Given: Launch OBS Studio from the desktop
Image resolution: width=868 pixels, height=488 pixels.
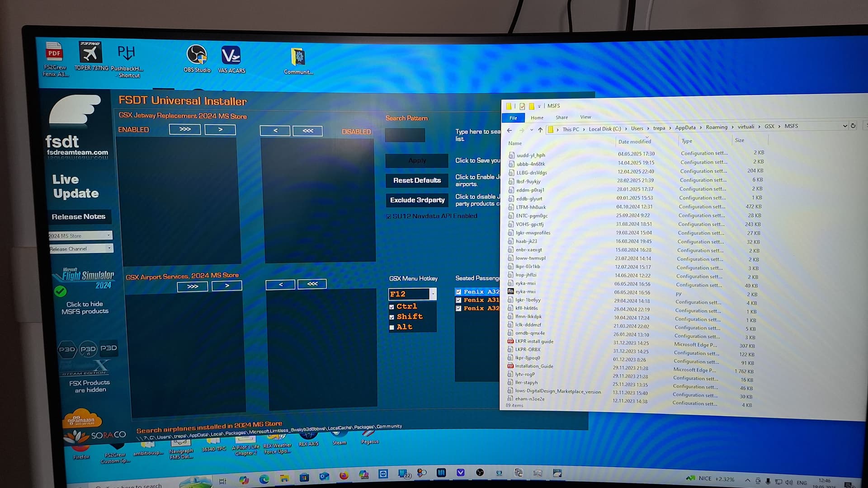Looking at the screenshot, I should [x=197, y=59].
